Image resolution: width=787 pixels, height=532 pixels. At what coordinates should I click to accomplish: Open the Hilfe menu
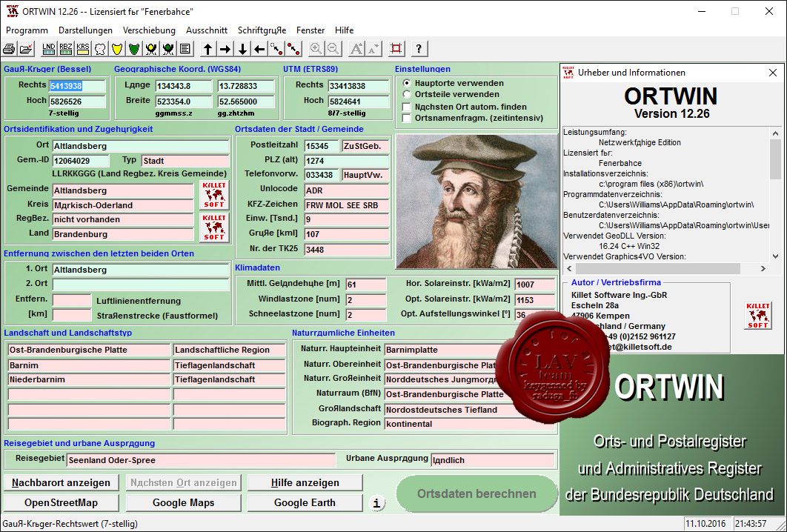[x=345, y=30]
